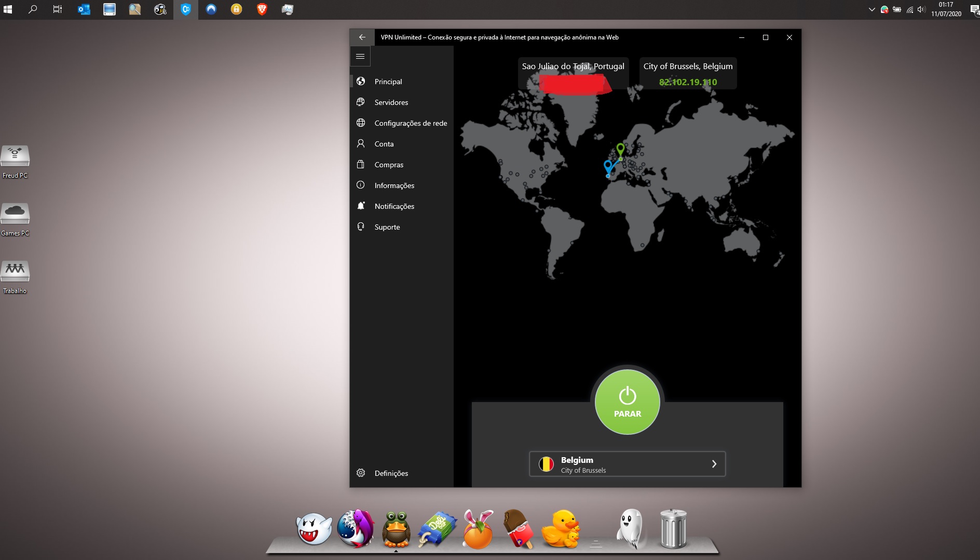Image resolution: width=980 pixels, height=560 pixels.
Task: Open the blue mountain VPN taskbar icon
Action: click(x=211, y=9)
